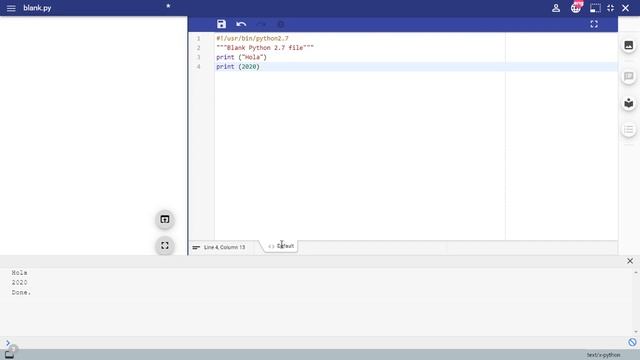Click the stop/clear icon at console right
Viewport: 640px width, 360px height.
pos(632,342)
